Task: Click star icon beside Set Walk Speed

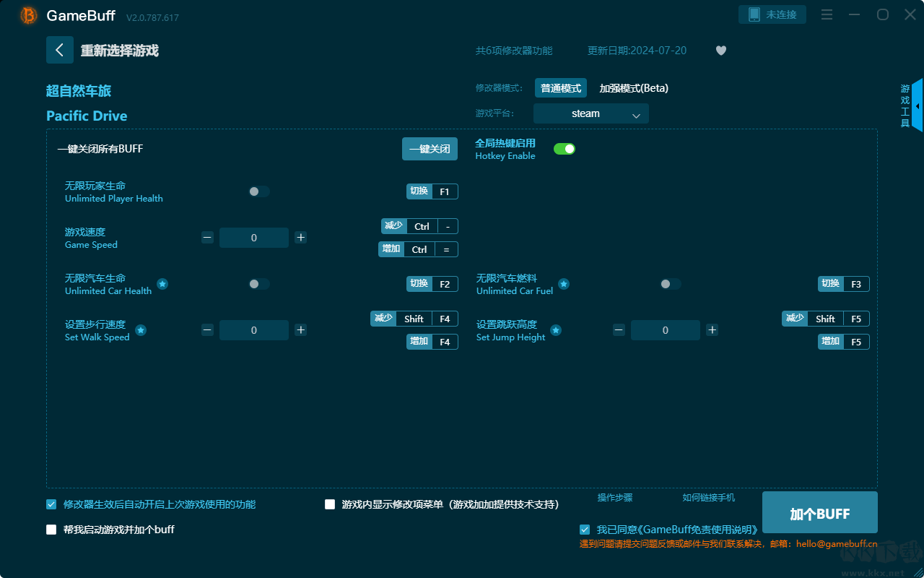Action: click(141, 330)
